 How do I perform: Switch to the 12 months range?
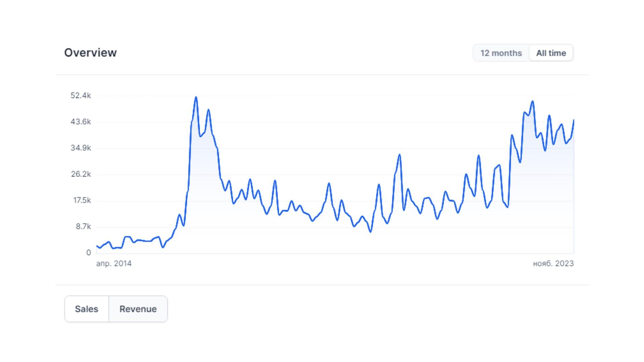pos(501,53)
